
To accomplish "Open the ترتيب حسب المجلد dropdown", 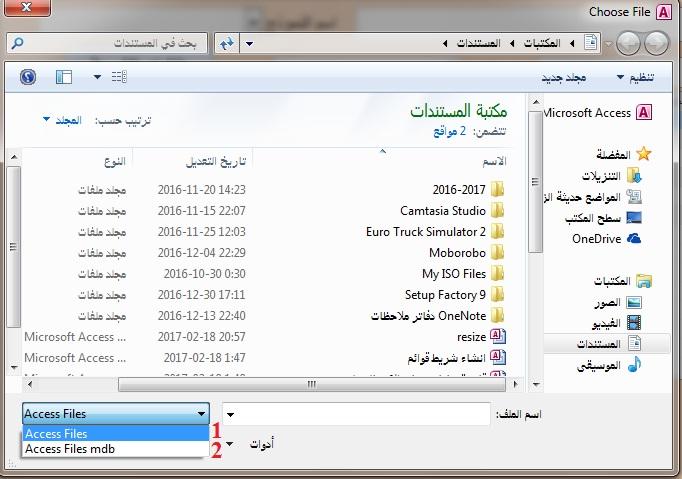I will pyautogui.click(x=62, y=120).
